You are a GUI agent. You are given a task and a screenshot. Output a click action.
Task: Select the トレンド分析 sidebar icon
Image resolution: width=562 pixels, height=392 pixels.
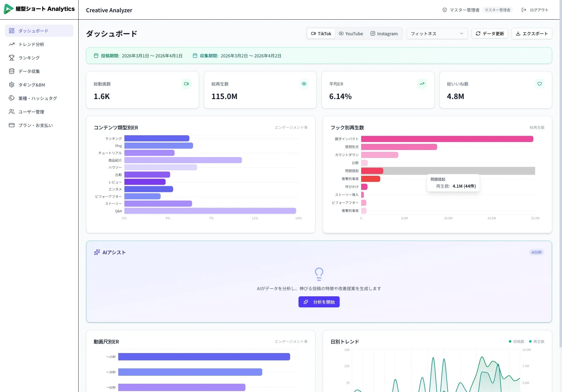(12, 44)
